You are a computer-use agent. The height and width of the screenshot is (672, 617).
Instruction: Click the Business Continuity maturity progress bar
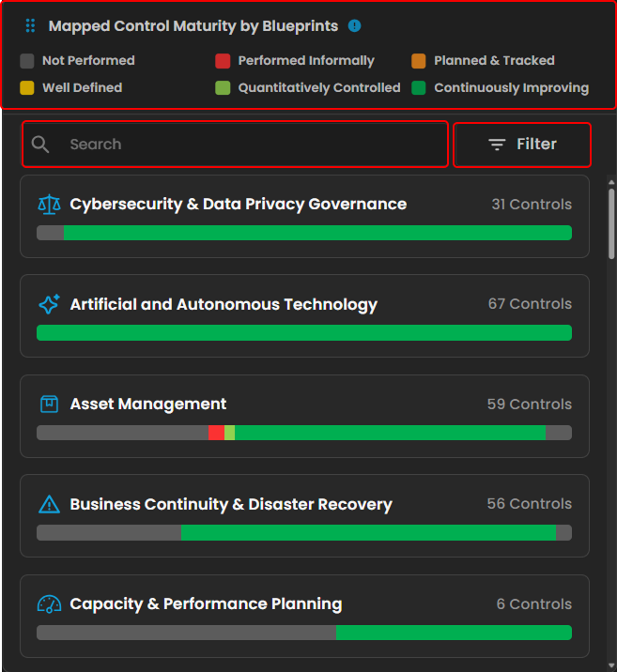[x=303, y=533]
